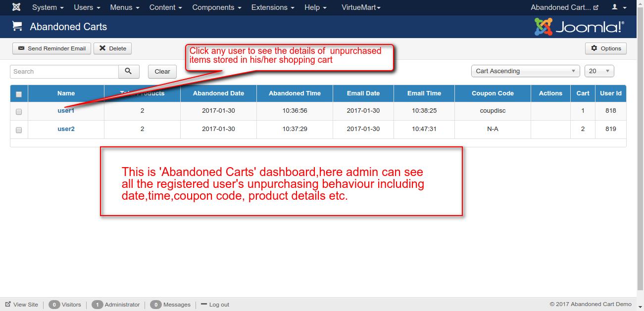The height and width of the screenshot is (311, 644).
Task: Open the user1 cart details link
Action: (66, 111)
